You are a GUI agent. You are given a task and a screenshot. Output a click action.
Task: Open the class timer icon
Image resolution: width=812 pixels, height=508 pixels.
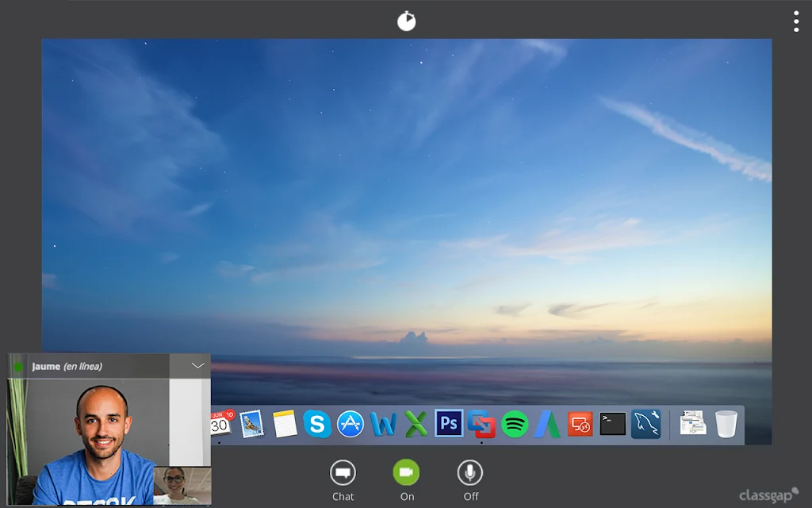(407, 21)
